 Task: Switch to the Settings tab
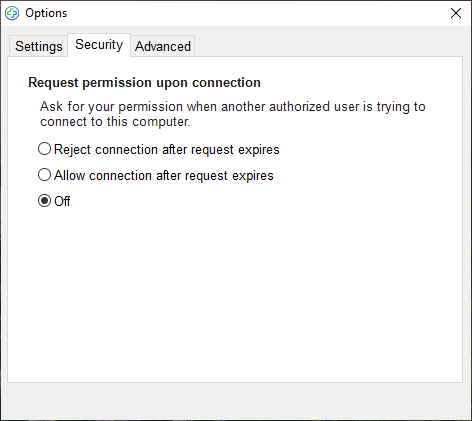39,46
